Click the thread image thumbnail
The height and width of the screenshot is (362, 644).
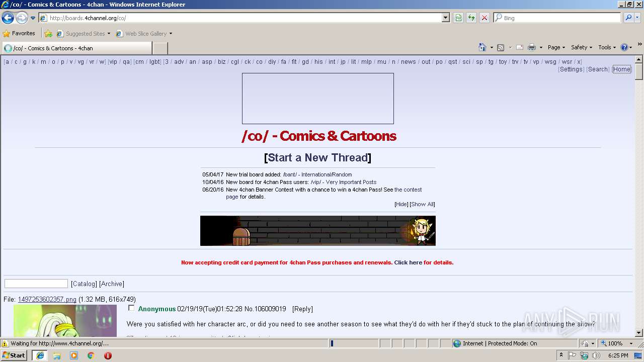click(65, 321)
